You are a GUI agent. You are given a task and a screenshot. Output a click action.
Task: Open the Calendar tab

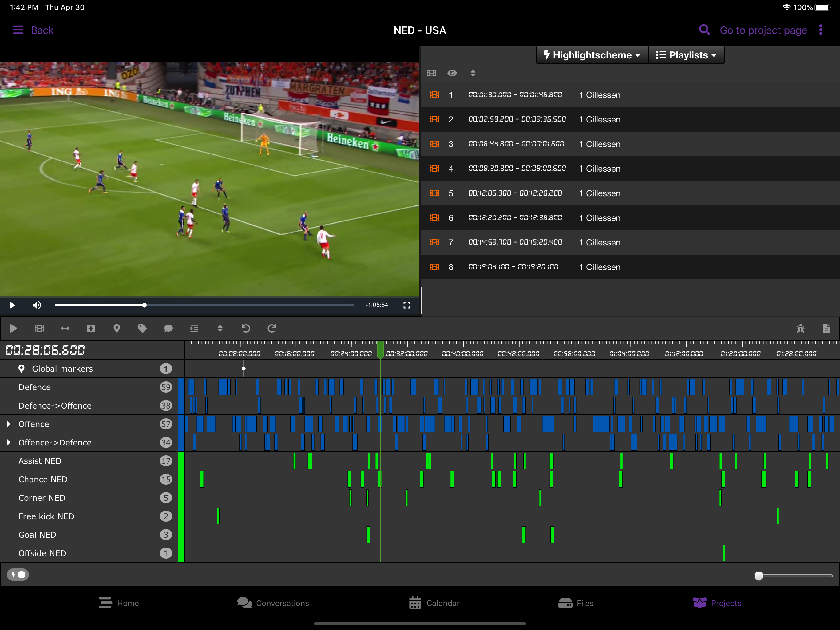click(434, 603)
